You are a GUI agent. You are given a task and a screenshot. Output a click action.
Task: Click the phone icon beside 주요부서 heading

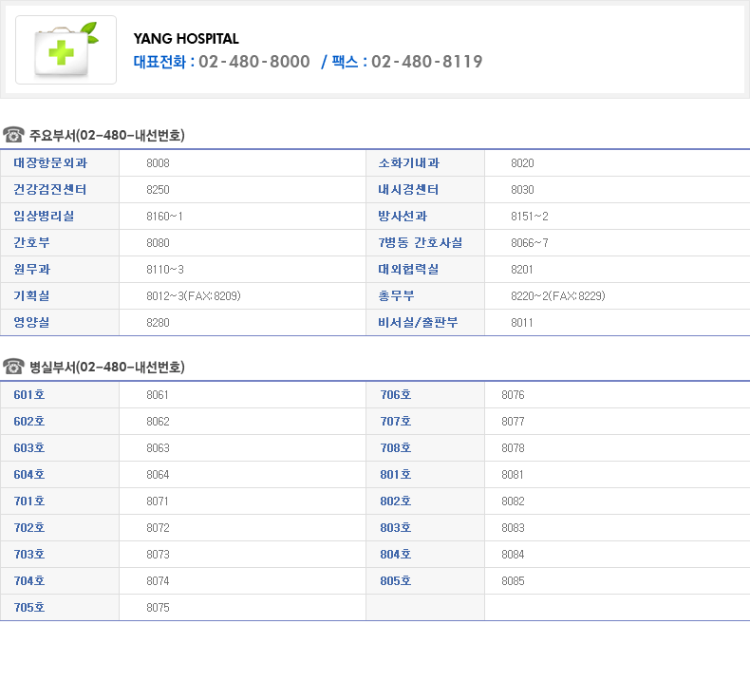point(13,135)
